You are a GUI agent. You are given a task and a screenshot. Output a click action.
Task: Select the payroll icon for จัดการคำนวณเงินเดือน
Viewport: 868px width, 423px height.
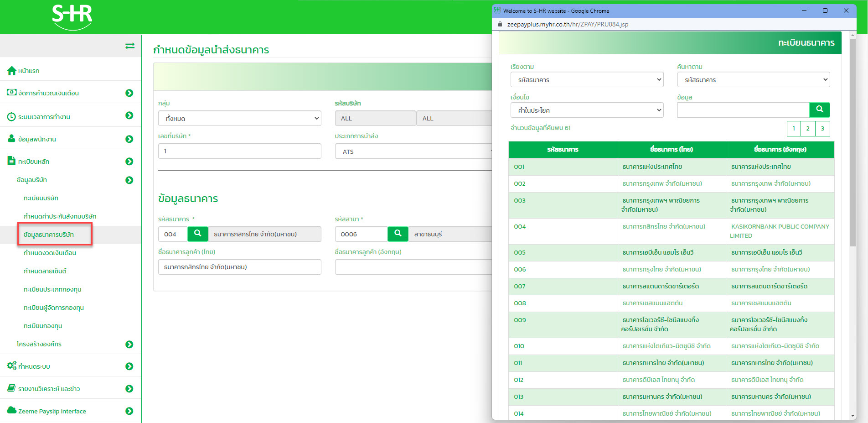[11, 93]
